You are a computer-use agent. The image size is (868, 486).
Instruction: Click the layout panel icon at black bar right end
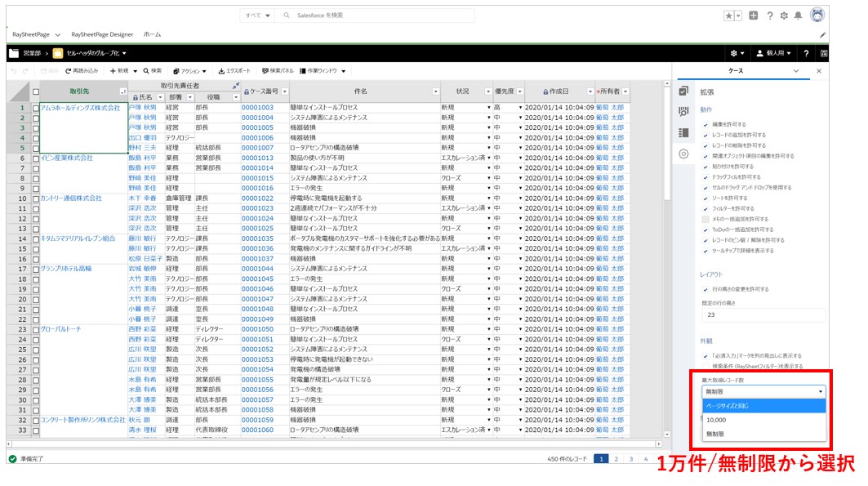(824, 53)
